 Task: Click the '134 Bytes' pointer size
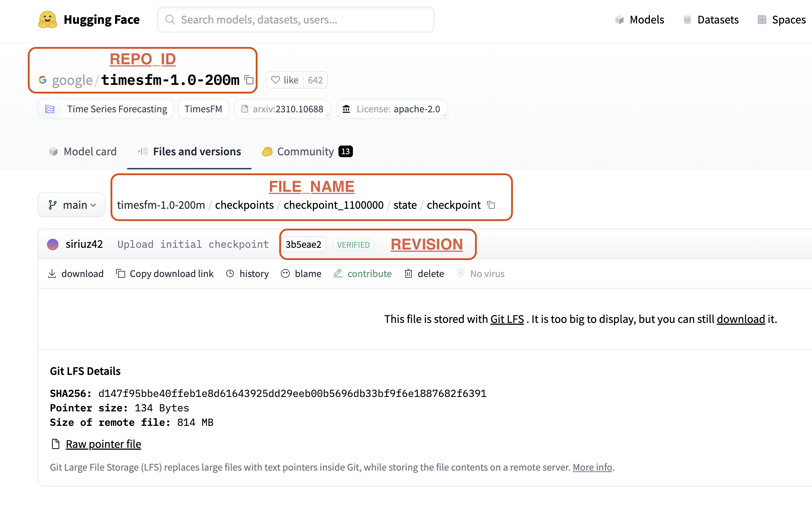162,408
